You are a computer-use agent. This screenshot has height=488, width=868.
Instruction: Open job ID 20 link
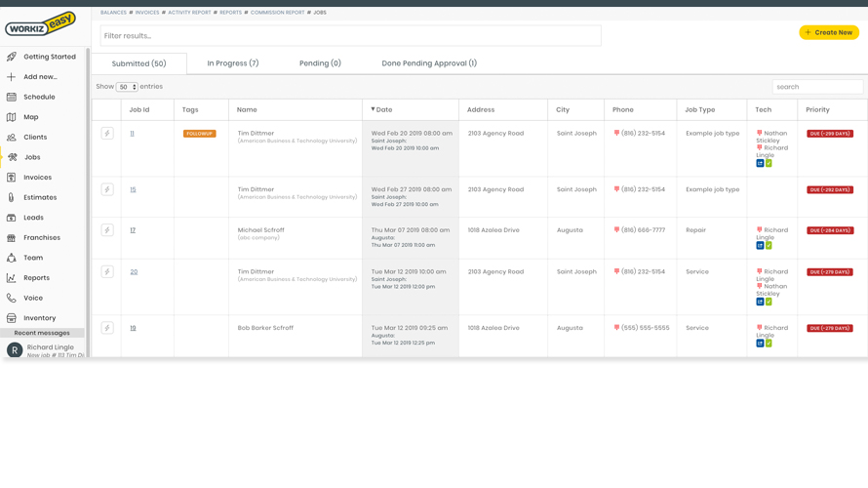coord(134,272)
